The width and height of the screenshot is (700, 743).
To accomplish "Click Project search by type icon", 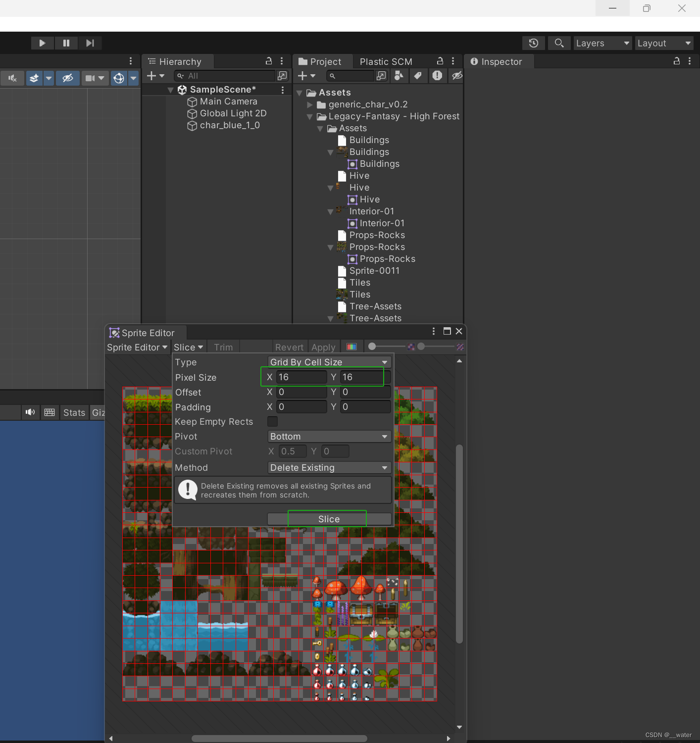I will [399, 75].
